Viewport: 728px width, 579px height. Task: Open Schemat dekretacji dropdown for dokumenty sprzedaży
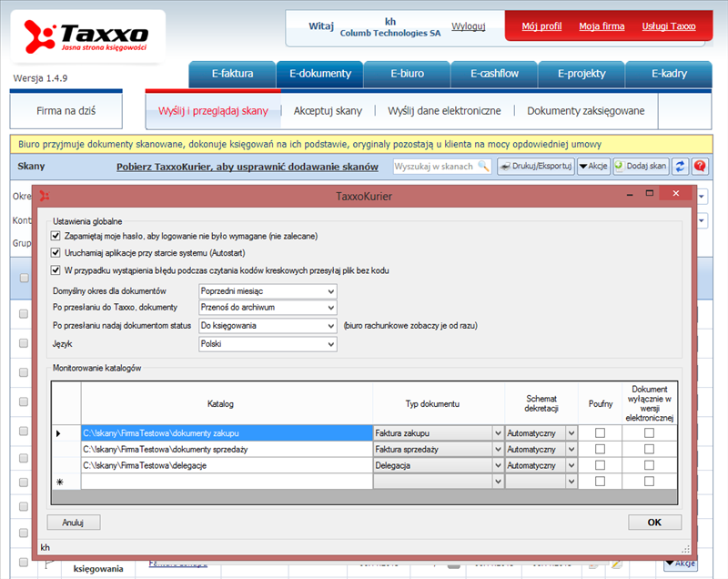tap(541, 450)
